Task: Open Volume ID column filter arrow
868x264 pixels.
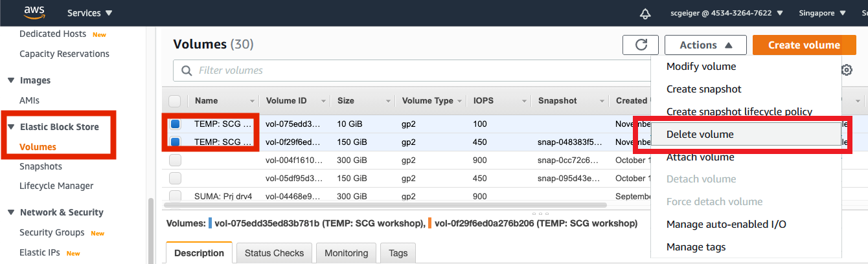Action: click(322, 101)
